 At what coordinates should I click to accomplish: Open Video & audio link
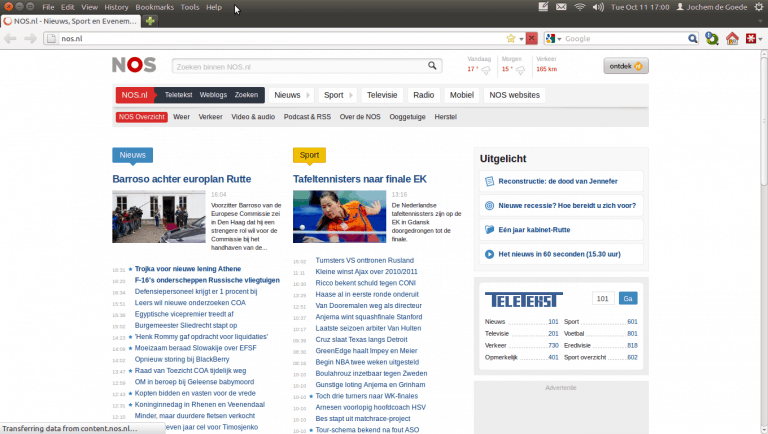pos(253,117)
